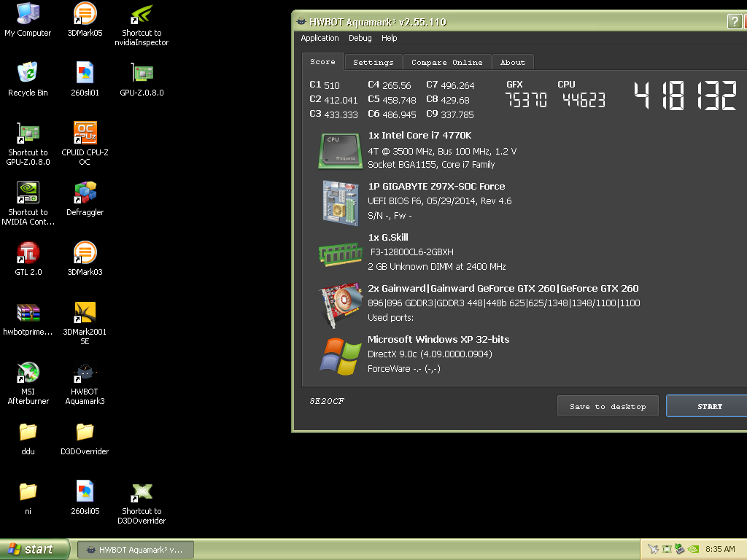The height and width of the screenshot is (560, 747).
Task: Click HWBOT Aquamark taskbar button
Action: click(135, 550)
